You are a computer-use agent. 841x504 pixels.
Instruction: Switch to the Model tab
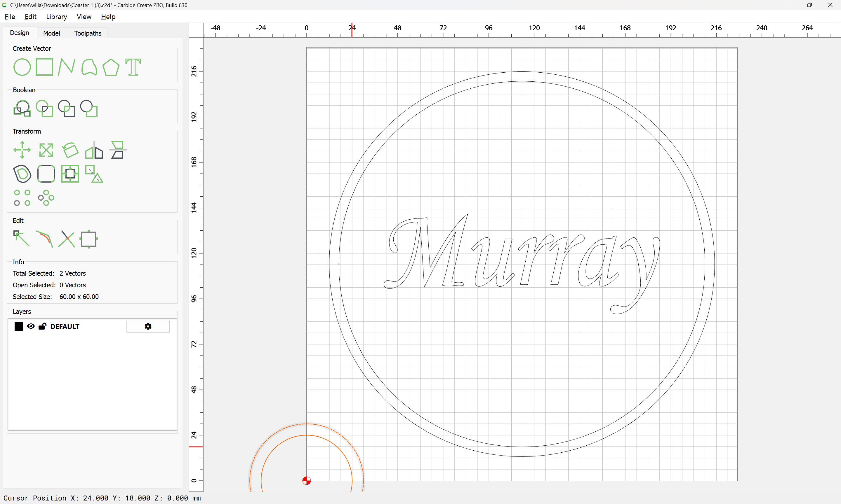pyautogui.click(x=51, y=33)
